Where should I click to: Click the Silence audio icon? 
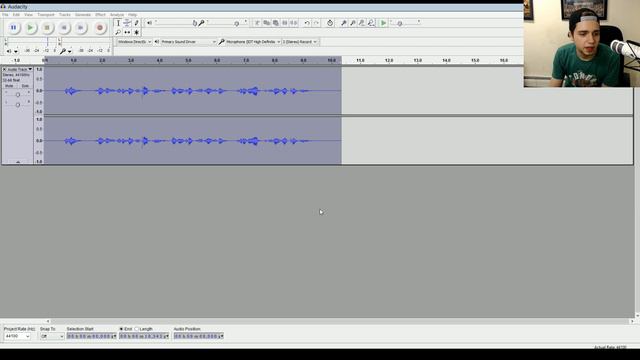293,23
